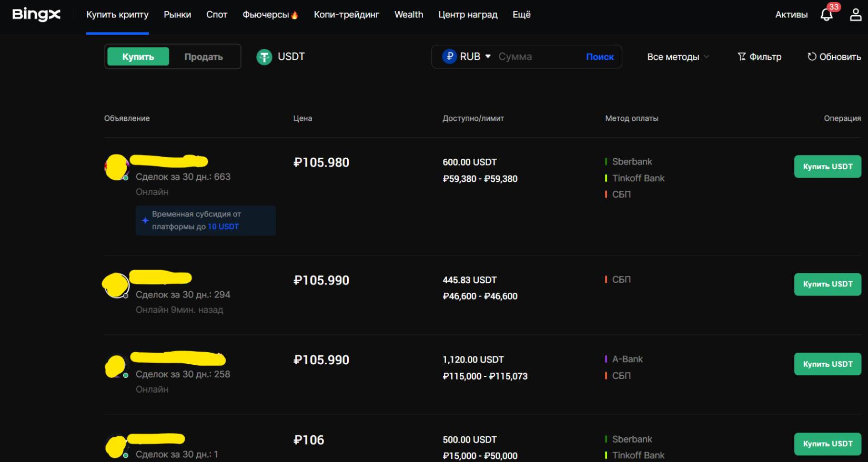Viewport: 868px width, 462px height.
Task: Click the USDT Tether coin icon
Action: pos(264,57)
